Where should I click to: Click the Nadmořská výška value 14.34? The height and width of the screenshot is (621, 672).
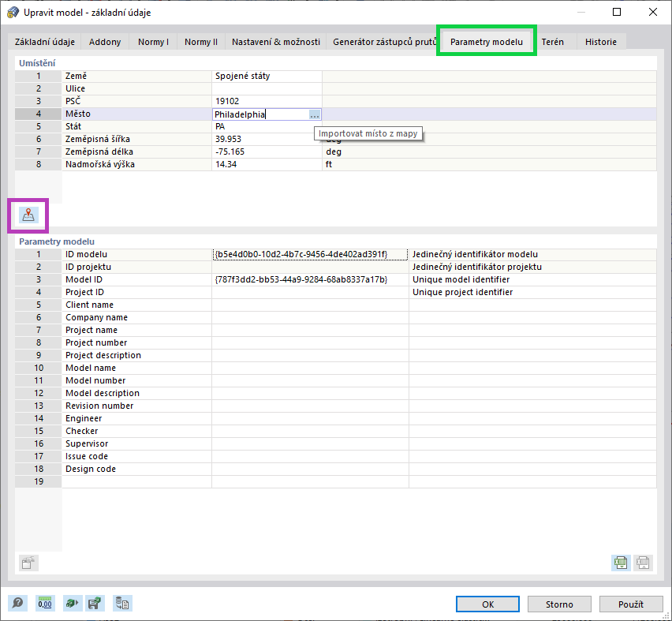267,164
